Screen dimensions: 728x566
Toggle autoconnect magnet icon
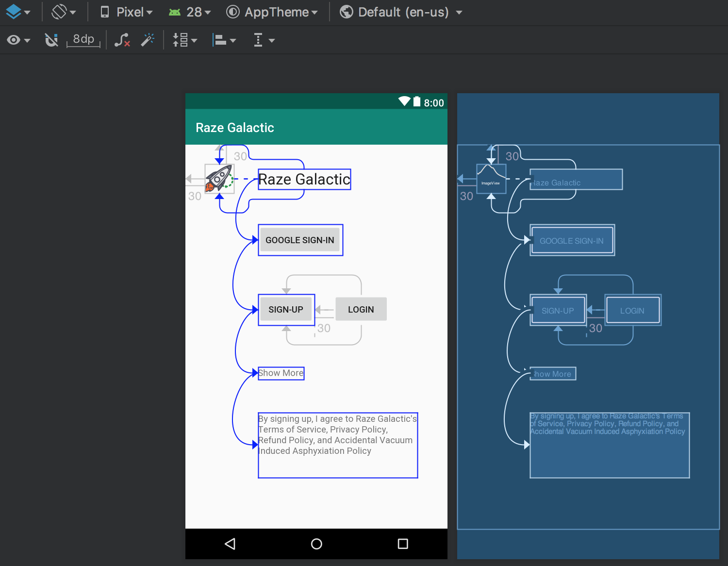51,40
